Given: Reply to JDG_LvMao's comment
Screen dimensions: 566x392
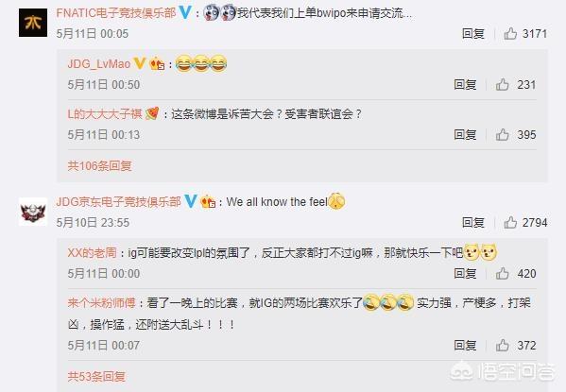Looking at the screenshot, I should [x=465, y=84].
